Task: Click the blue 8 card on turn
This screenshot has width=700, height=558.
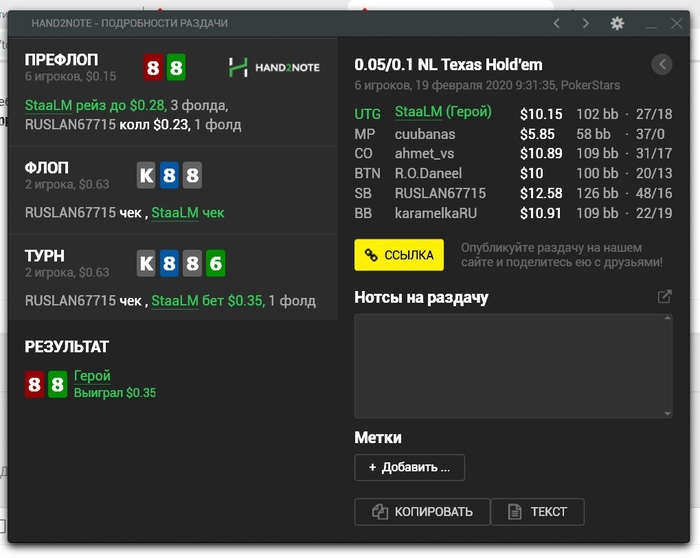Action: point(169,263)
